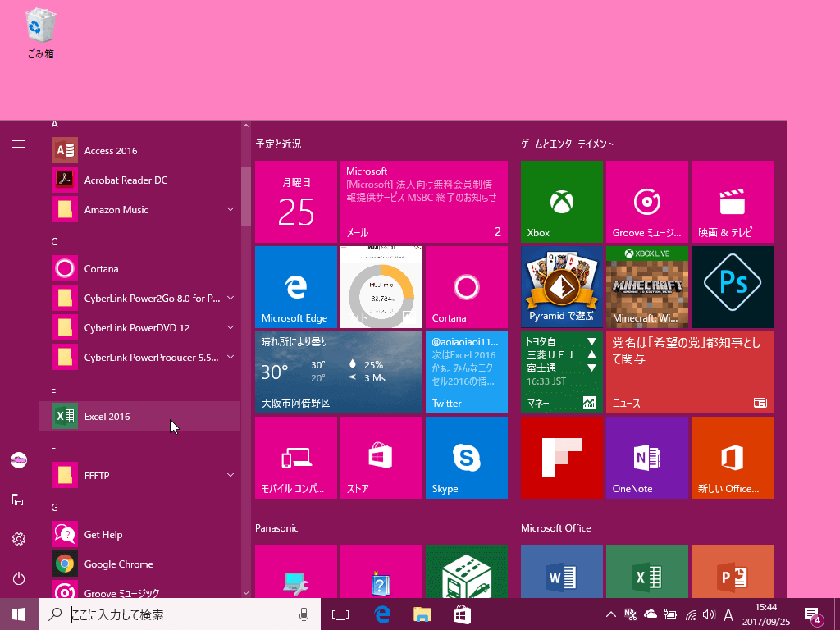840x630 pixels.
Task: Open Groove ミュージック in app list
Action: [139, 589]
